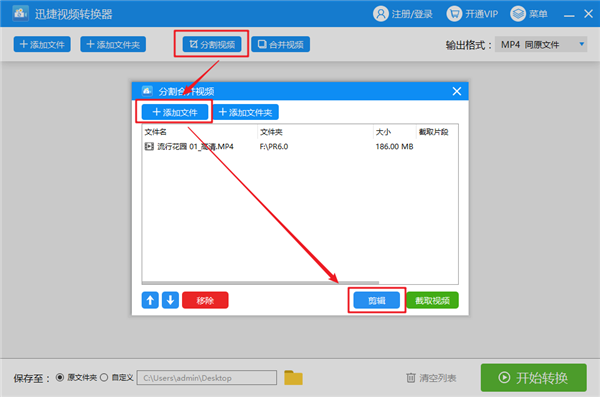Open the yellow folder browse icon
600x397 pixels.
(x=293, y=378)
